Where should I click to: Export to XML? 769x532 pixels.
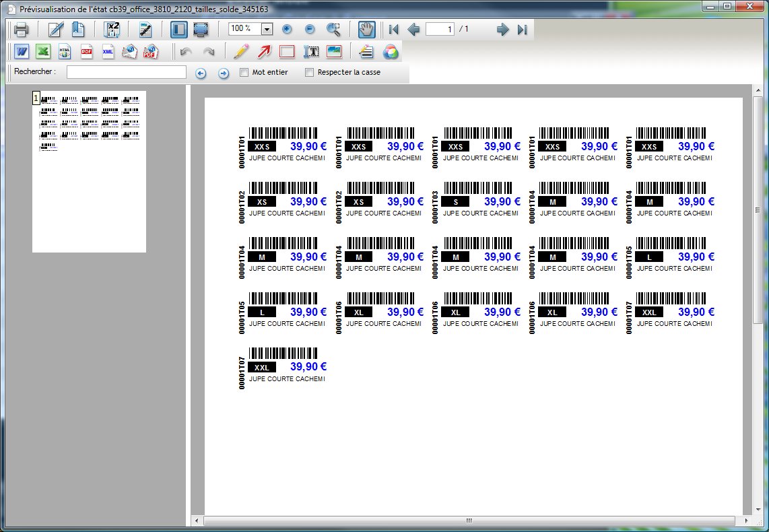(x=108, y=51)
